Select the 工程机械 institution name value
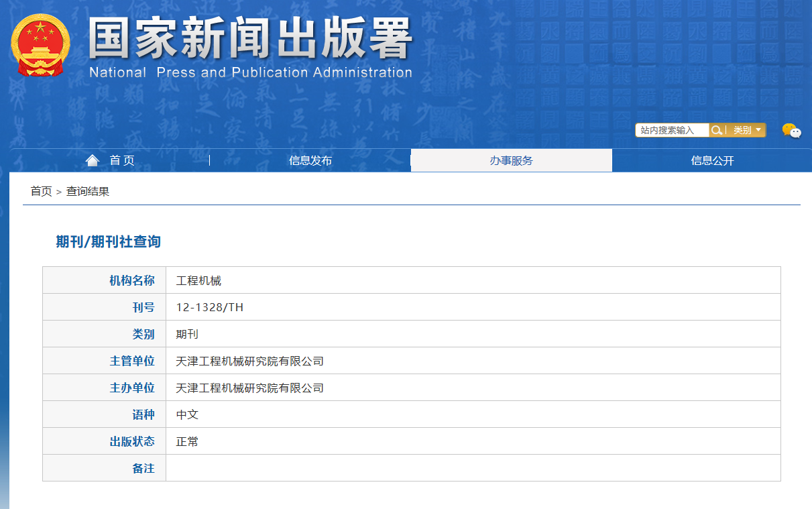The width and height of the screenshot is (812, 509). [198, 280]
